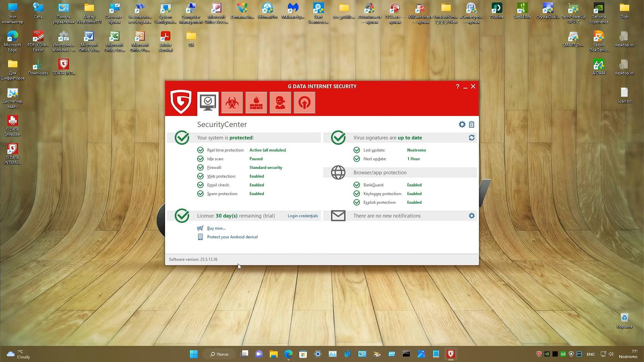Click the G DATA shield logo
644x362 pixels.
click(181, 102)
